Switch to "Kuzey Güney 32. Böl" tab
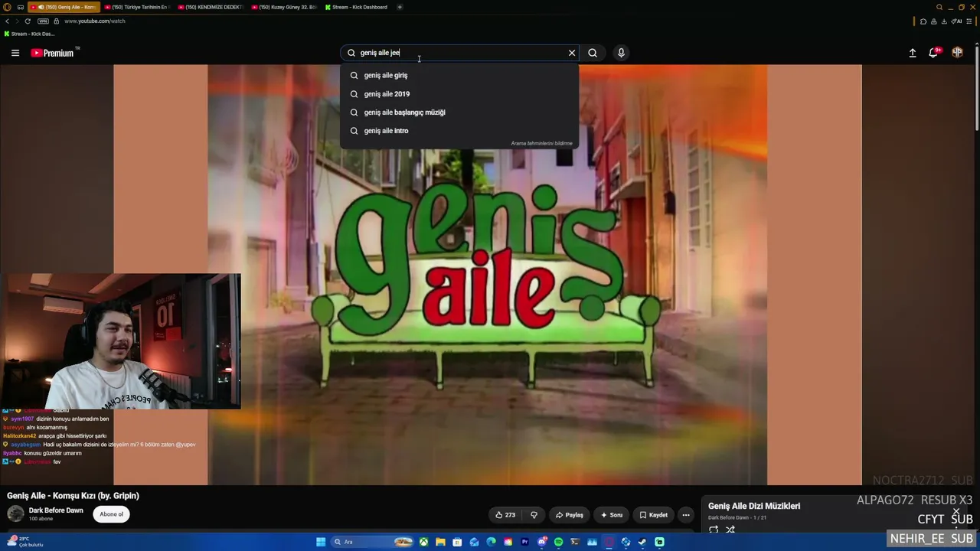Screen dimensions: 980x551 (283, 7)
